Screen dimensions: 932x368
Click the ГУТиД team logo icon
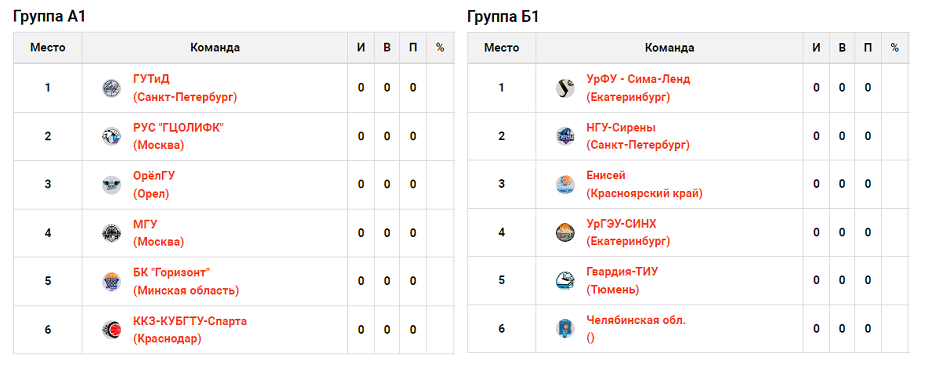click(111, 88)
